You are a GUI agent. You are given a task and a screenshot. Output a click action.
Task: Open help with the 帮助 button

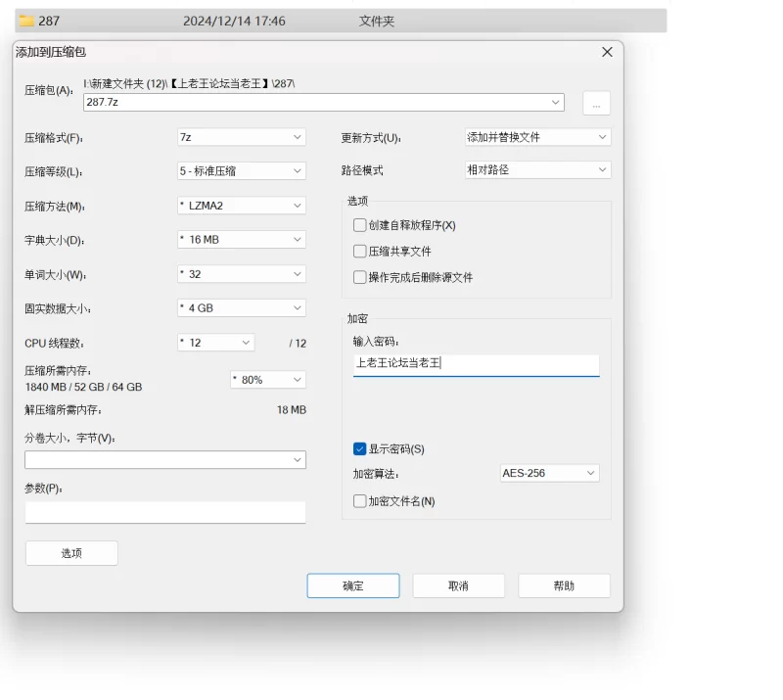point(565,585)
